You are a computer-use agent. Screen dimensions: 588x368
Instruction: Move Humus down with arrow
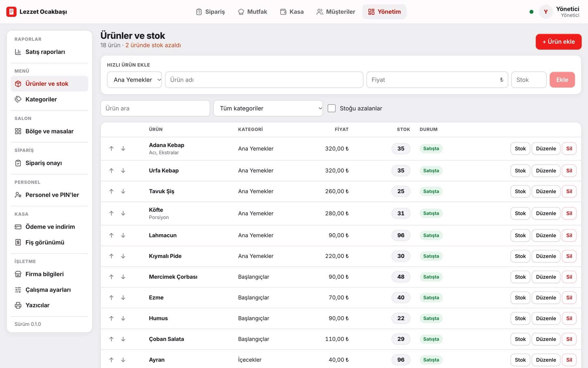123,318
